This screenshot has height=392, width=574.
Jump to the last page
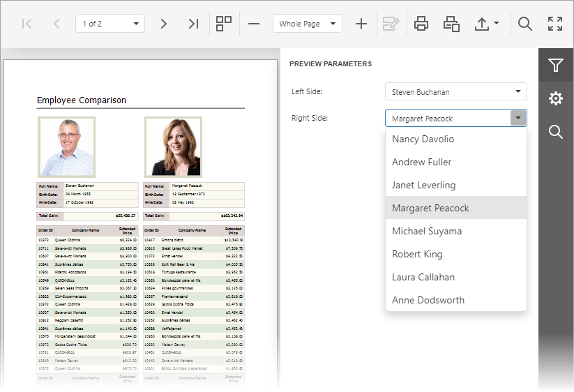click(193, 24)
